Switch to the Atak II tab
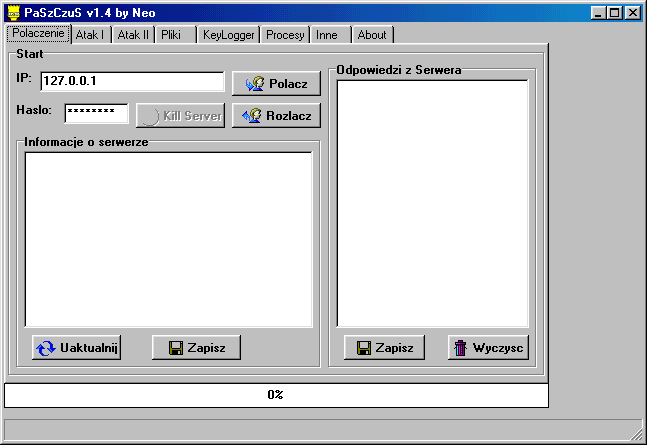 (x=132, y=35)
